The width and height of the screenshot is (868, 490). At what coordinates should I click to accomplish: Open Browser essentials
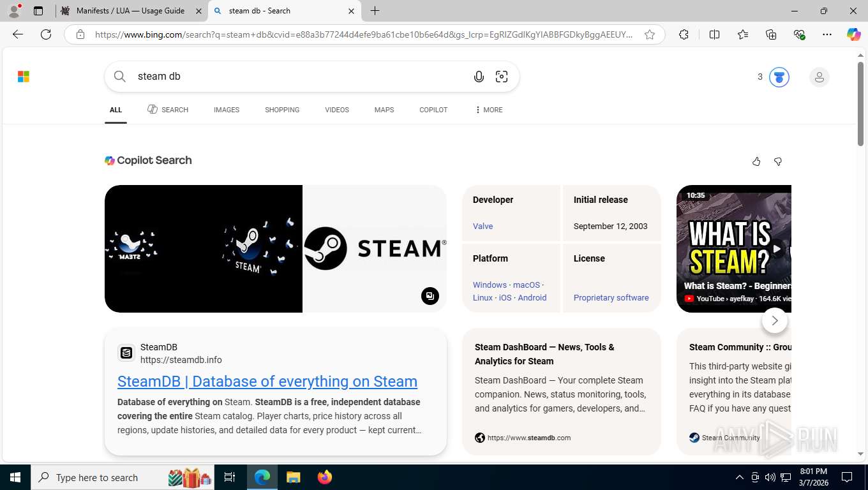[799, 34]
